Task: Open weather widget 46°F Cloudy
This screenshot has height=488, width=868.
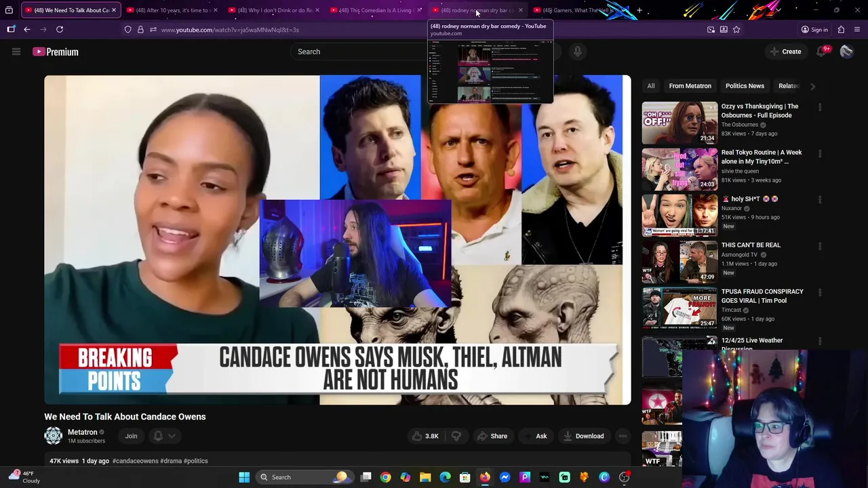Action: (24, 477)
